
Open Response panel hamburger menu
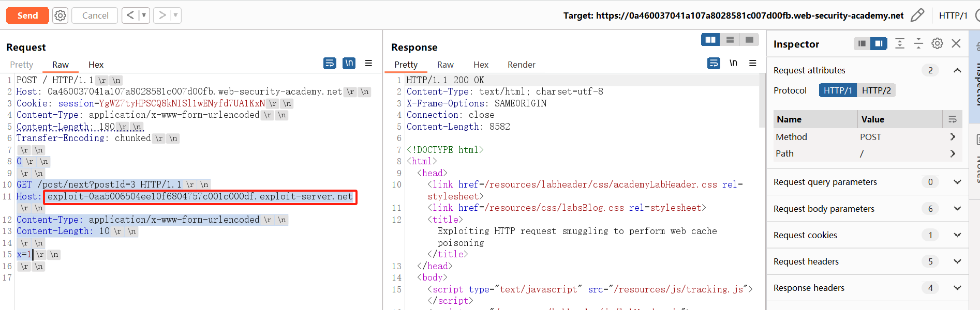[x=753, y=63]
